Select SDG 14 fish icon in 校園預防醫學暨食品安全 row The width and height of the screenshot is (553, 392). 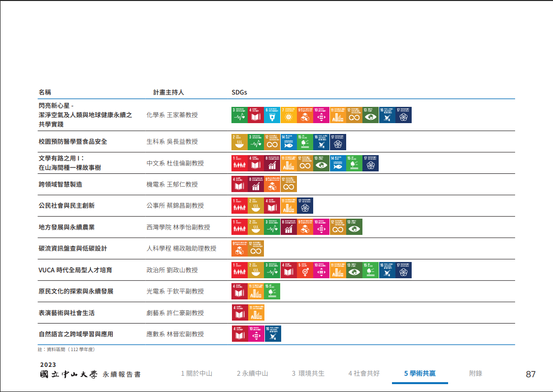(x=289, y=142)
